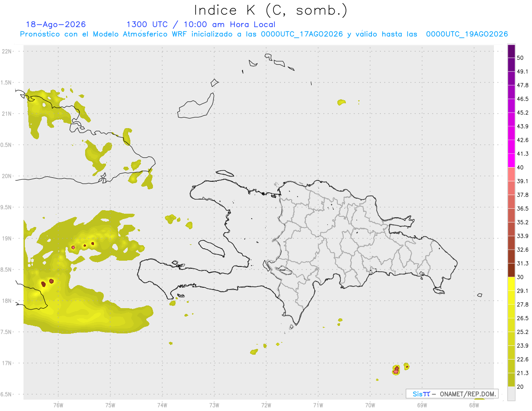The image size is (532, 411).
Task: Click the '20' colorbar label
Action: (521, 387)
